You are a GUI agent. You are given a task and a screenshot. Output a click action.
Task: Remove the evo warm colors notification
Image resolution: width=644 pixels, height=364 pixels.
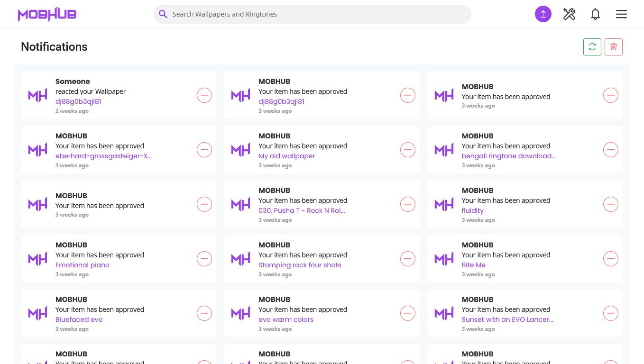tap(407, 313)
